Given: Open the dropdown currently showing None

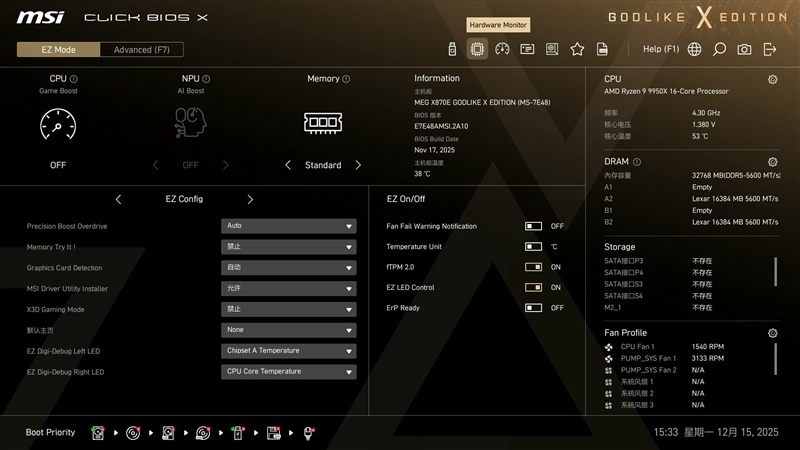Looking at the screenshot, I should [289, 330].
